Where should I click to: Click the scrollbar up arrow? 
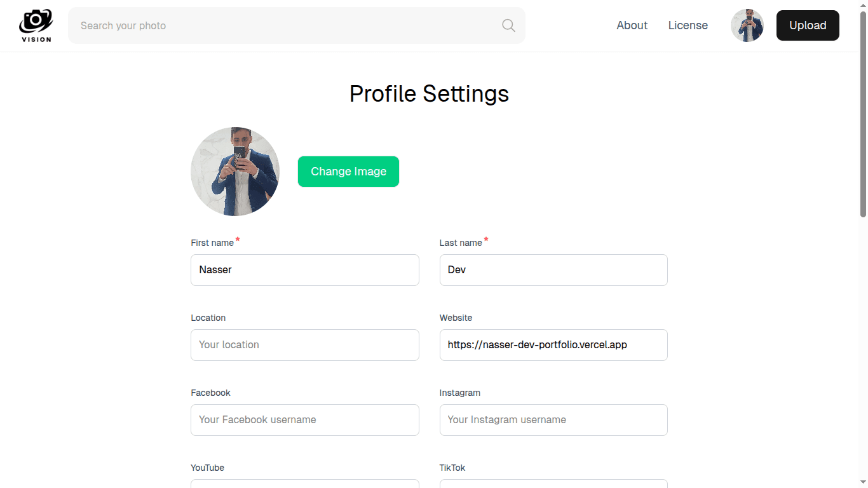(x=864, y=5)
